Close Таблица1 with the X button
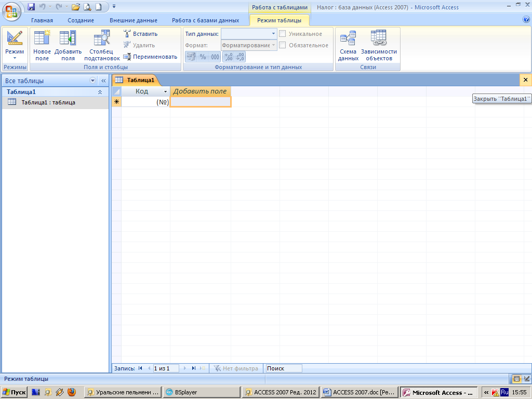 [526, 80]
